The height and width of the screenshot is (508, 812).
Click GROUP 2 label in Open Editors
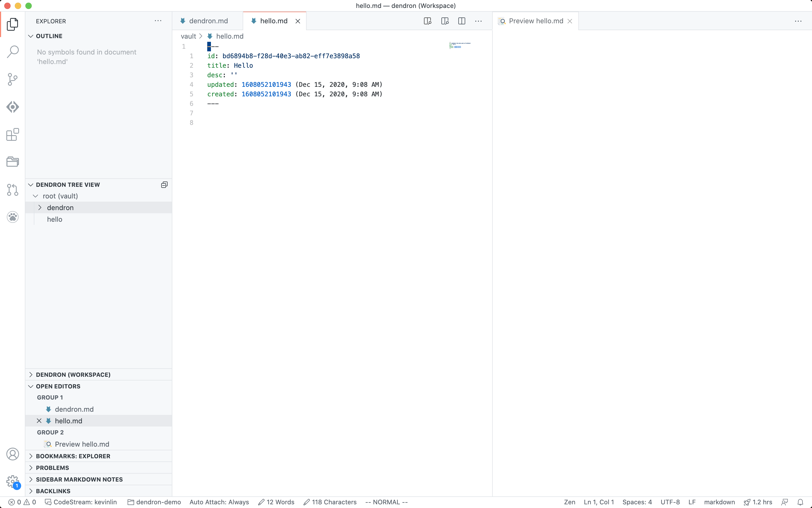[50, 432]
